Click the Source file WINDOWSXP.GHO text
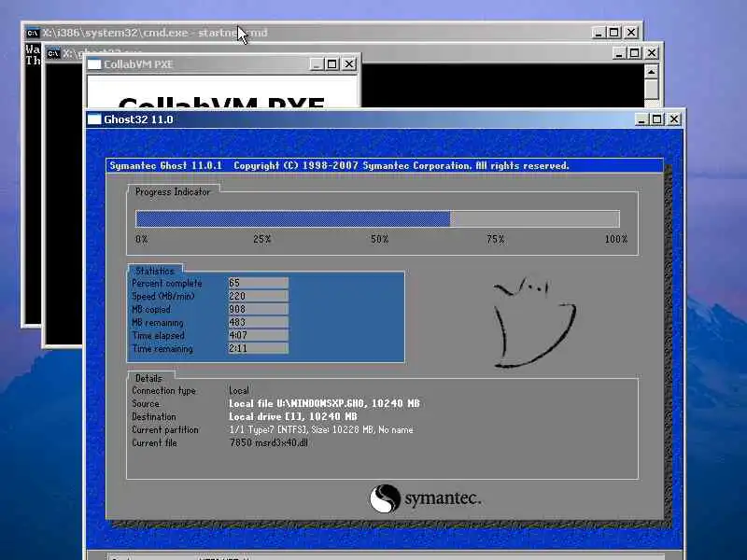 click(x=324, y=403)
